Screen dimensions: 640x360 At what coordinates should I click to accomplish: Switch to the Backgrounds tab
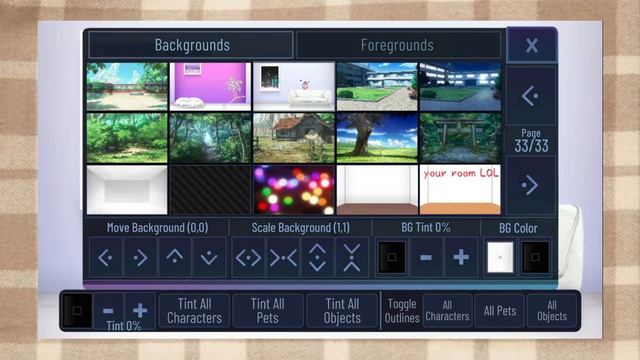(191, 45)
